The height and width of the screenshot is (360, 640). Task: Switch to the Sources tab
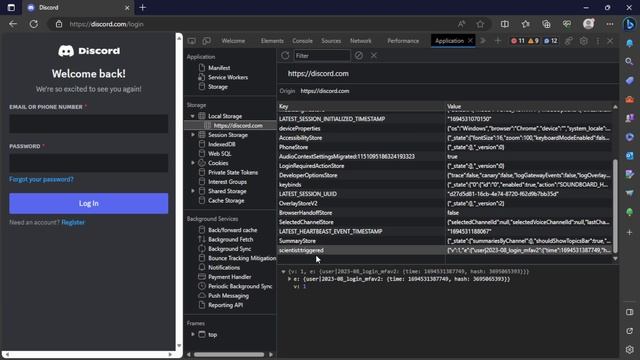pyautogui.click(x=331, y=41)
